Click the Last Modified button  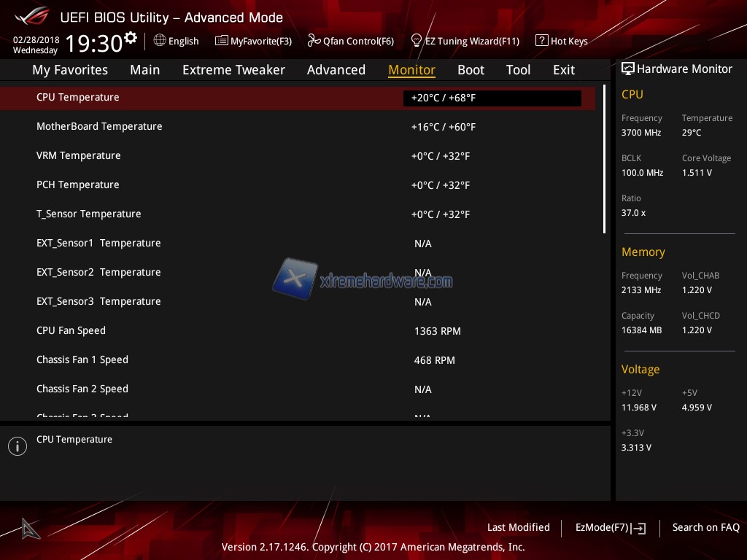tap(519, 527)
